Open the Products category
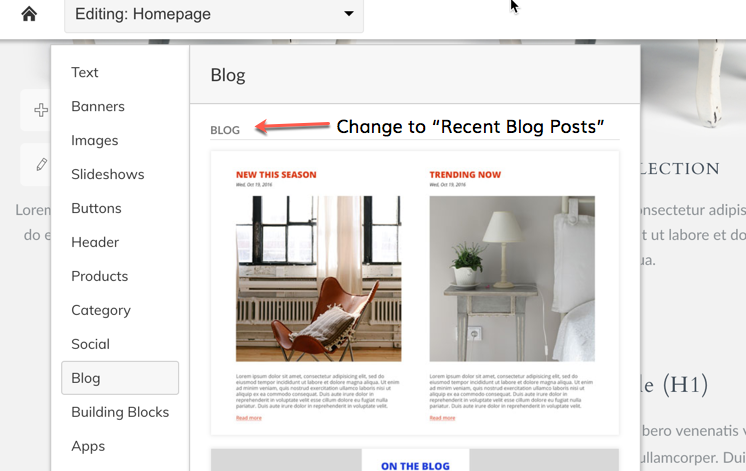This screenshot has width=746, height=471. 99,276
